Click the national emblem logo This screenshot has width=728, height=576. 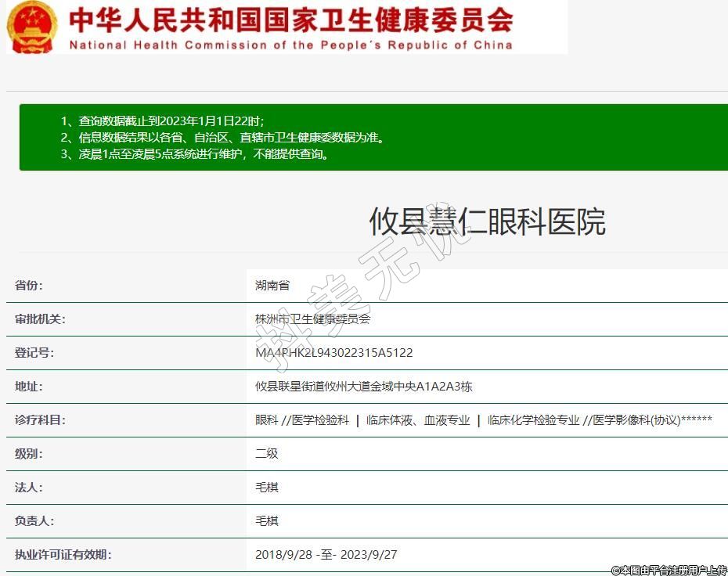coord(32,27)
